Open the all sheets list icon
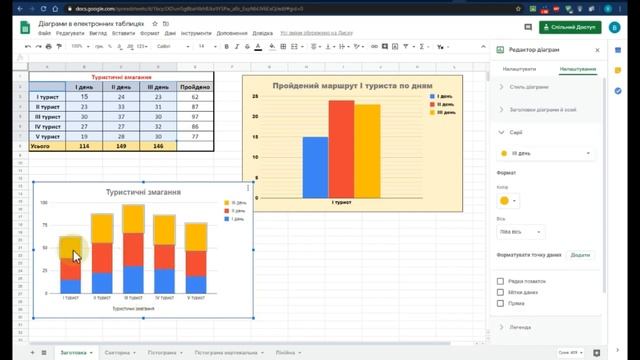Screen dimensions: 640x360 (44, 352)
